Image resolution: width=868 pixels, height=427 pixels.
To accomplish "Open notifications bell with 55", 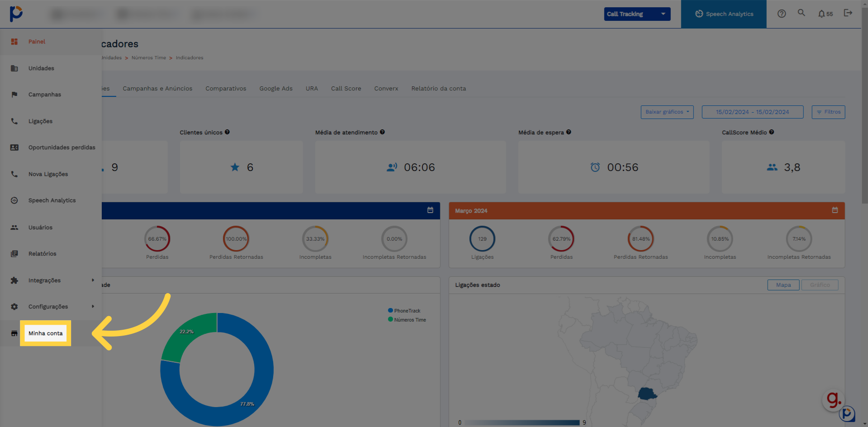I will click(x=825, y=14).
